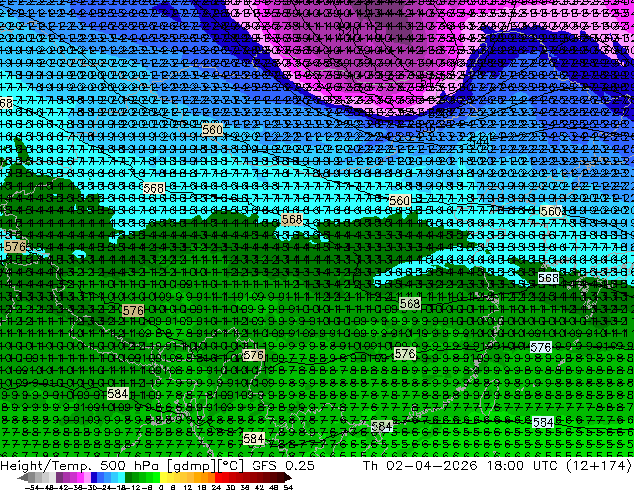The image size is (634, 490).
Task: Select the dark blue legend swatch
Action: click(94, 478)
